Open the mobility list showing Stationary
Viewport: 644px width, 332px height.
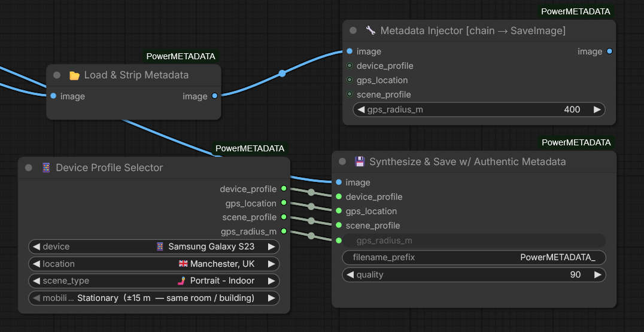tap(154, 298)
